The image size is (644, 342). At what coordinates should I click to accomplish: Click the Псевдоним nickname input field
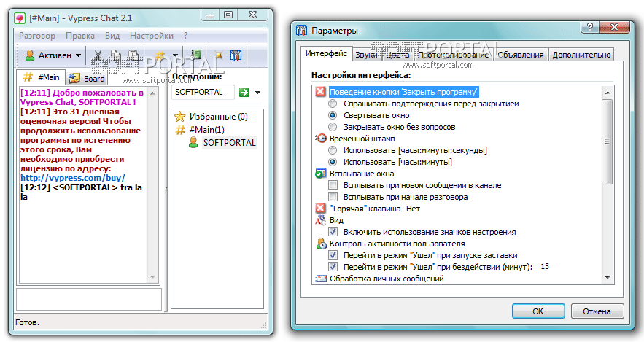tap(203, 92)
